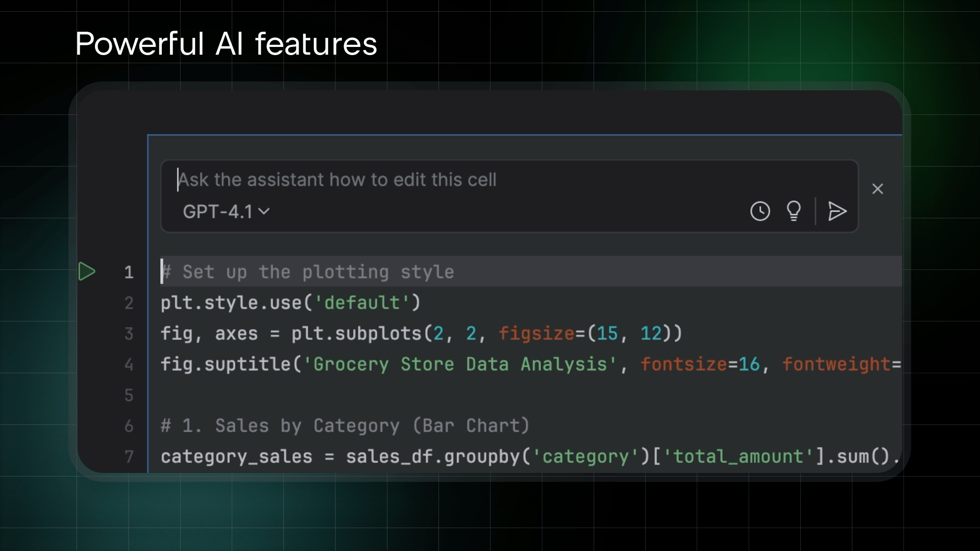The height and width of the screenshot is (551, 980).
Task: Send prompt with the arrow icon
Action: [x=837, y=211]
